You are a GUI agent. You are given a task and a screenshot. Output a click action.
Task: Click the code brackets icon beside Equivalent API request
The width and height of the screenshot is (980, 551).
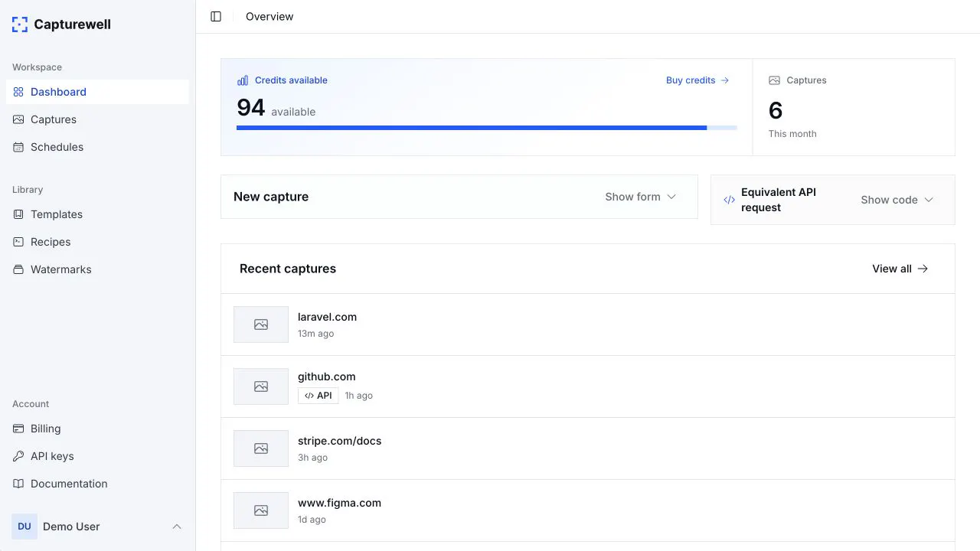(730, 200)
